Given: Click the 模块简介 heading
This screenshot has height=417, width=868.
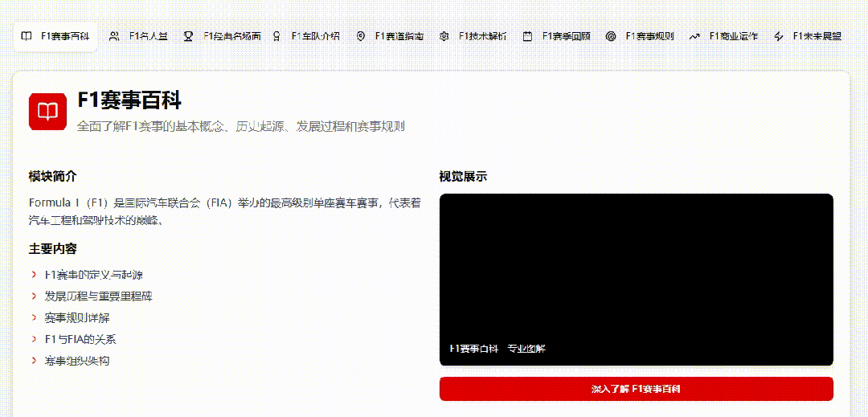Looking at the screenshot, I should (52, 177).
